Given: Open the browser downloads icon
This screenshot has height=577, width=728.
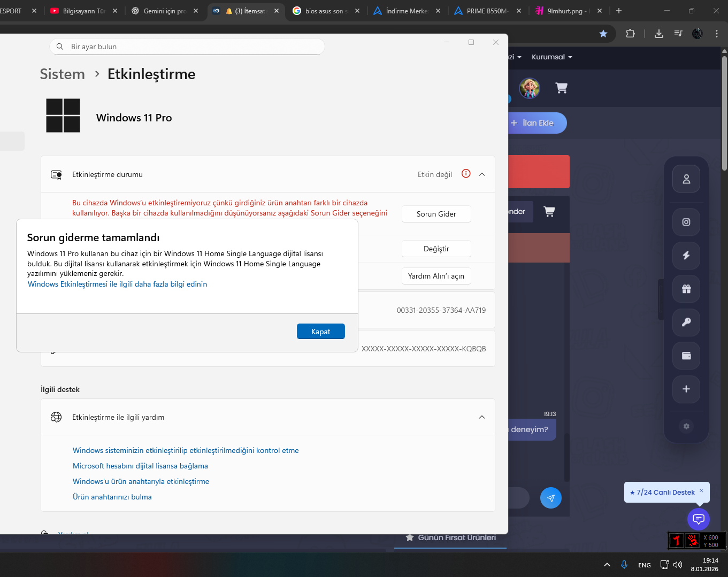Looking at the screenshot, I should point(659,34).
